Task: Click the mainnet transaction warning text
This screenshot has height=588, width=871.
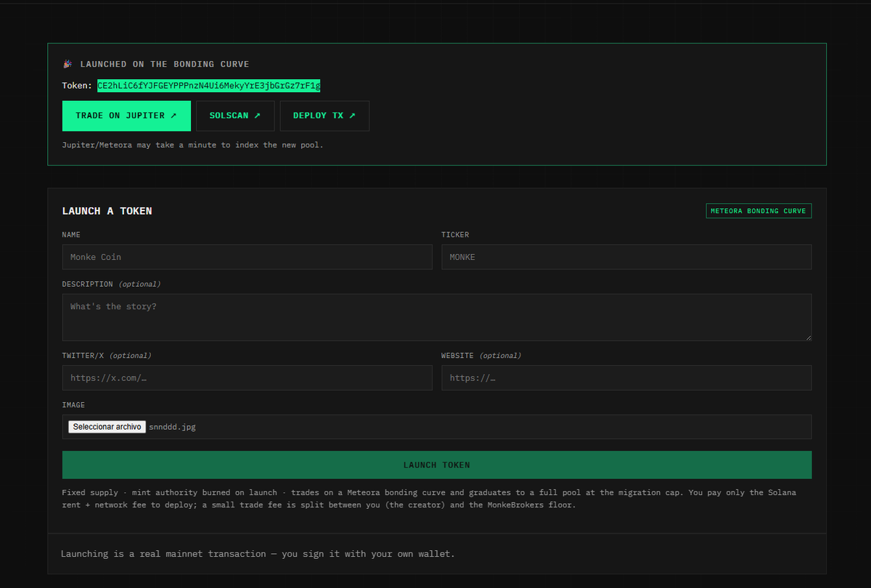Action: tap(258, 554)
